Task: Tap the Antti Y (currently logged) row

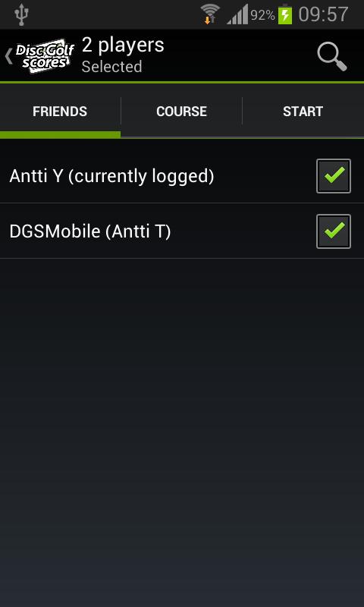Action: [x=182, y=176]
